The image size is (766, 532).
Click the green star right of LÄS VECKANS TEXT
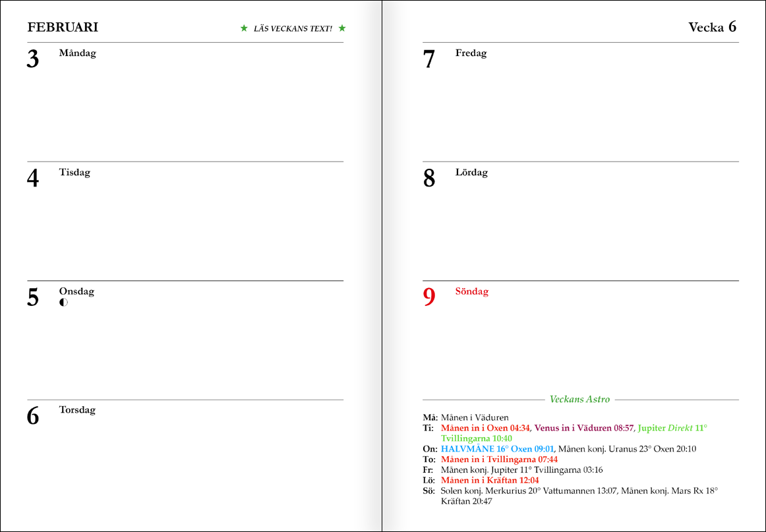click(x=341, y=28)
